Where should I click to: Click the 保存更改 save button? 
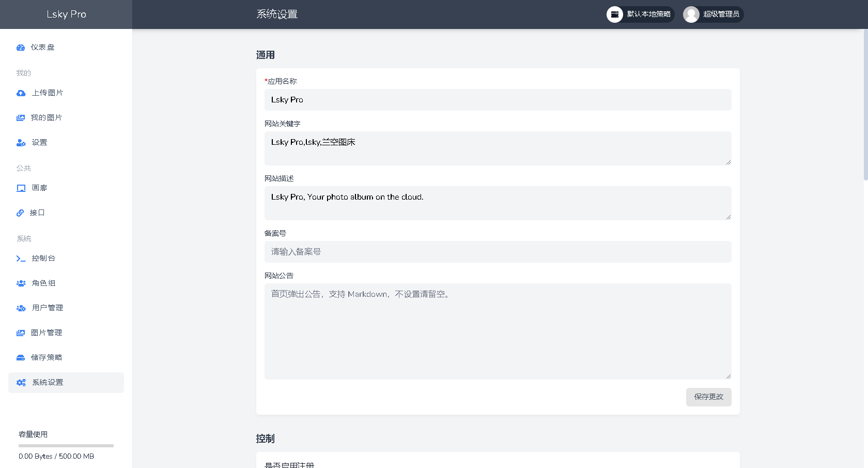(709, 397)
